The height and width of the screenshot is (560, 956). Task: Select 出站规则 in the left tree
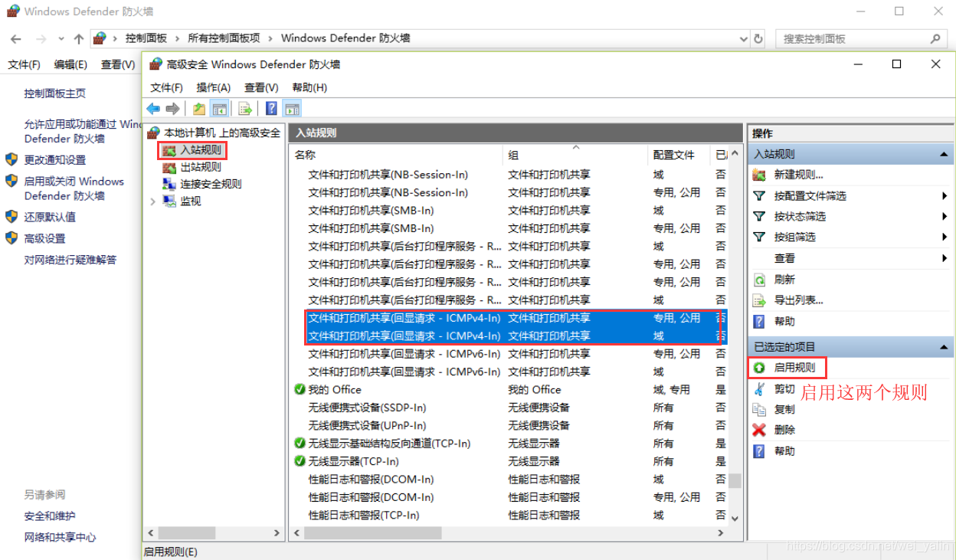200,167
